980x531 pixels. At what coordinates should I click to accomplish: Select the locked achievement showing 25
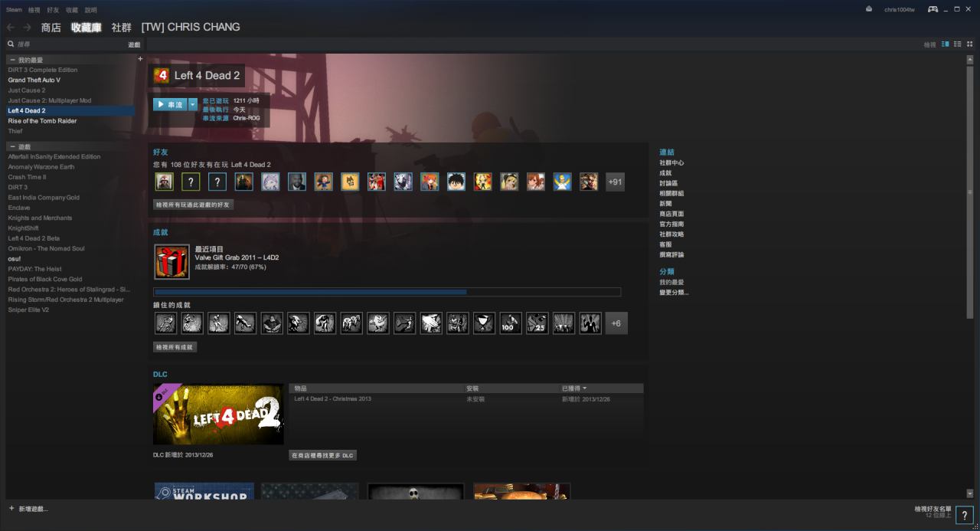pos(537,323)
